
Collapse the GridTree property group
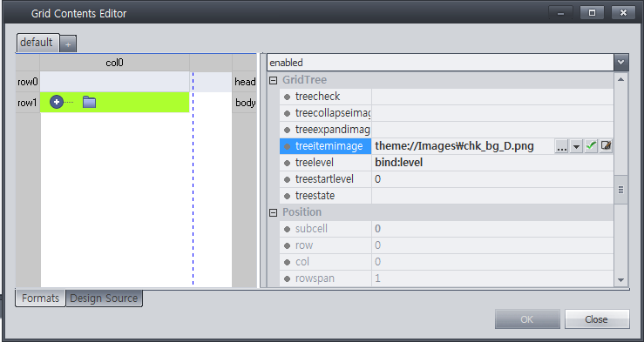273,80
